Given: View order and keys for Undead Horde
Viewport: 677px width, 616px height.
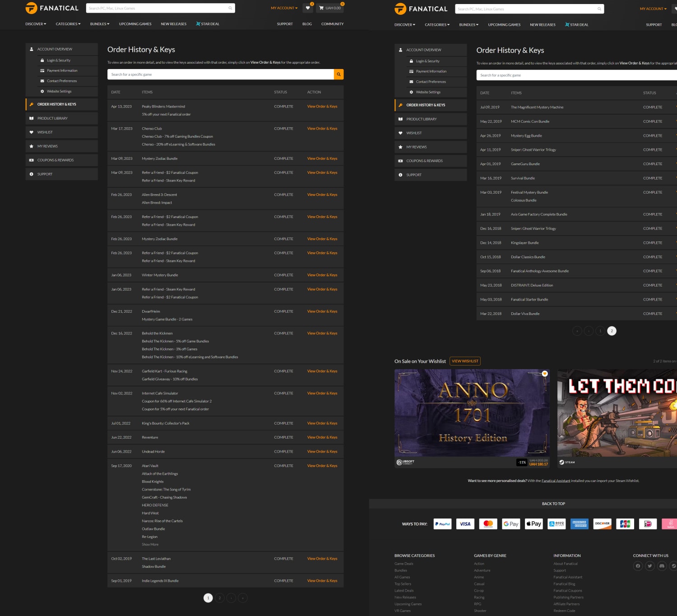Looking at the screenshot, I should pyautogui.click(x=322, y=452).
